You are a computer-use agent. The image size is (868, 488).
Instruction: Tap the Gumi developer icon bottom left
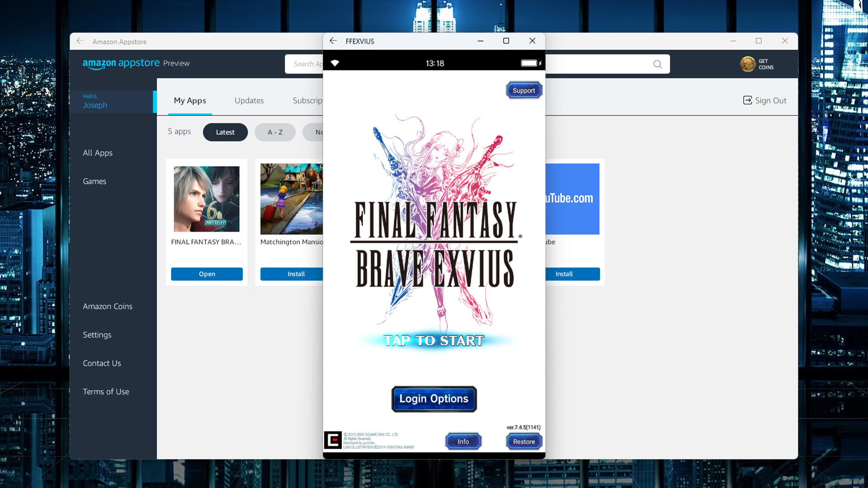(x=333, y=440)
